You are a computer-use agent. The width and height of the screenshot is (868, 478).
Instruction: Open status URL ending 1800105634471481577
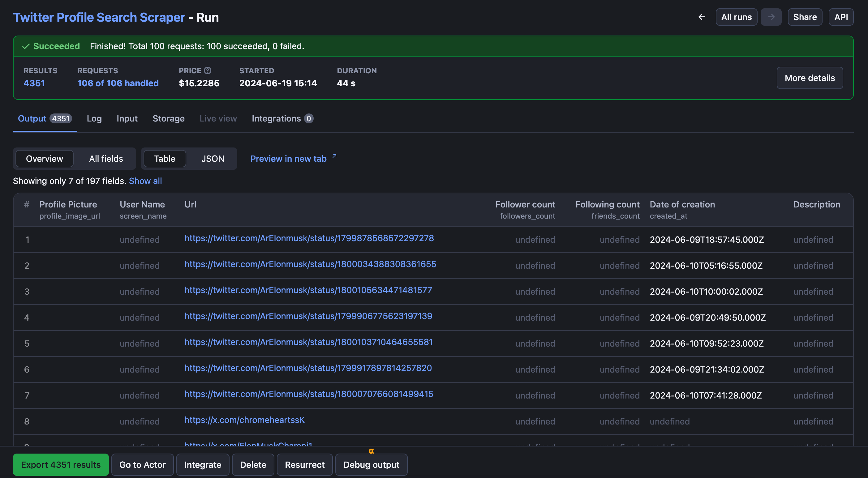(x=308, y=290)
